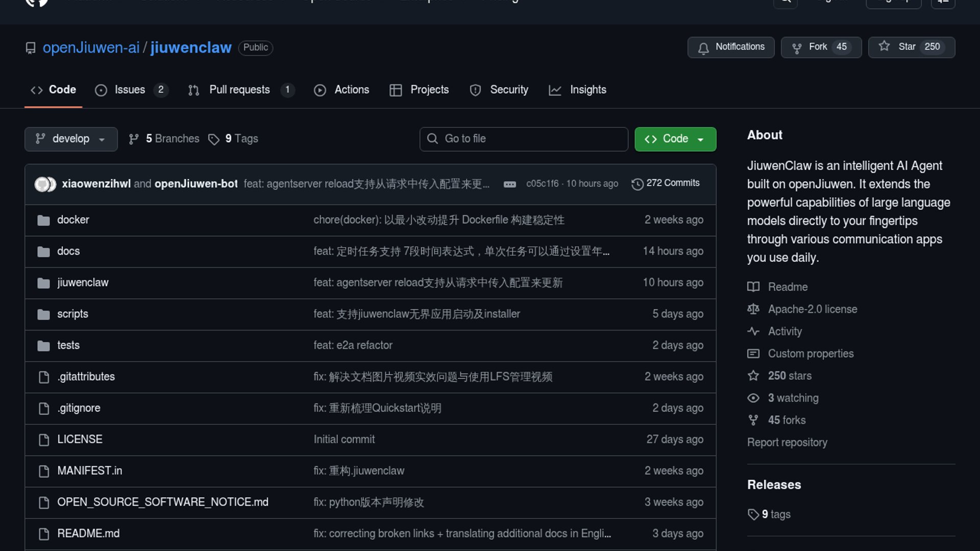This screenshot has width=980, height=551.
Task: Switch to the Issues tab
Action: tap(130, 90)
